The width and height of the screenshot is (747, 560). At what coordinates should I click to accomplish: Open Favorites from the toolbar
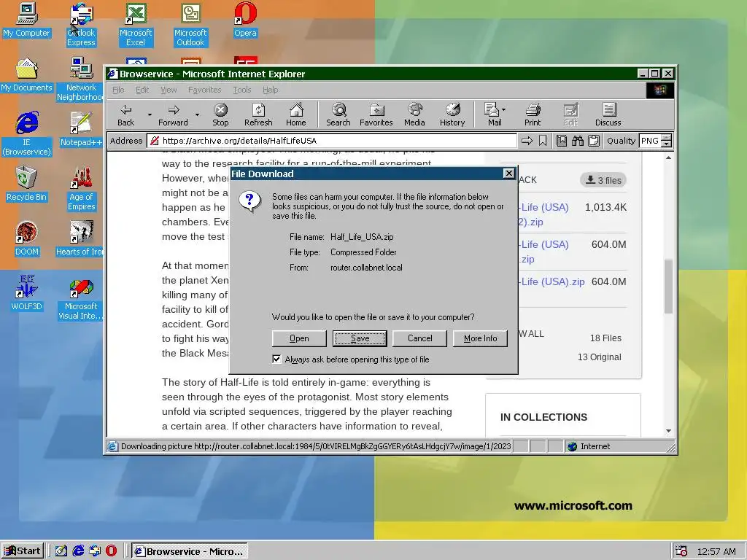376,114
